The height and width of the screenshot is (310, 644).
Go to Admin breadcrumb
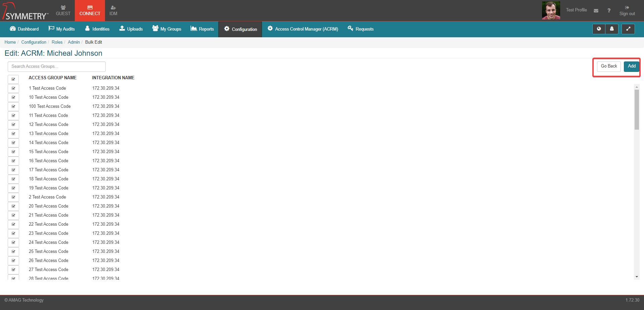(74, 42)
